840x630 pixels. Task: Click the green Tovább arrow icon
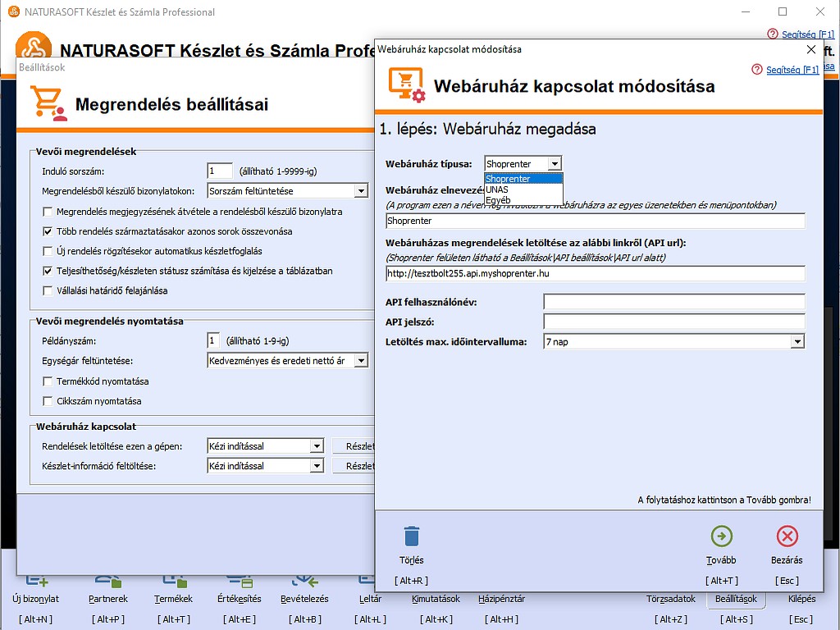pos(721,537)
